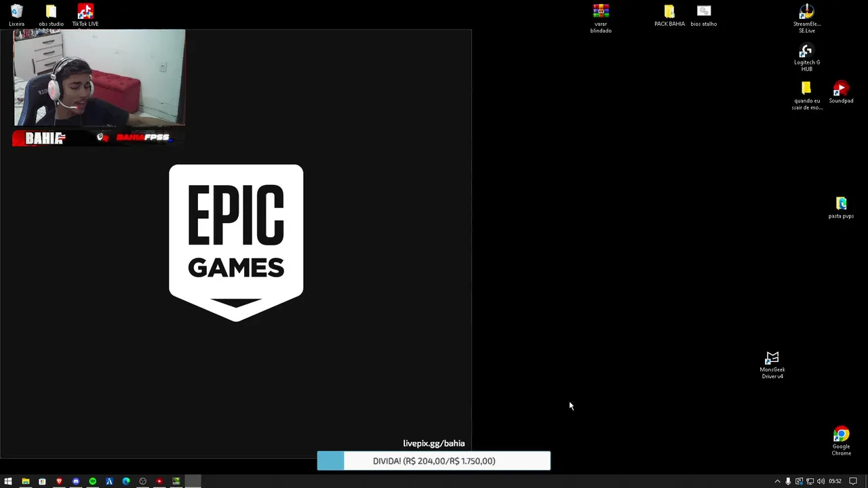Open OBS Studio from the taskbar
Viewport: 868px width, 488px height.
142,481
